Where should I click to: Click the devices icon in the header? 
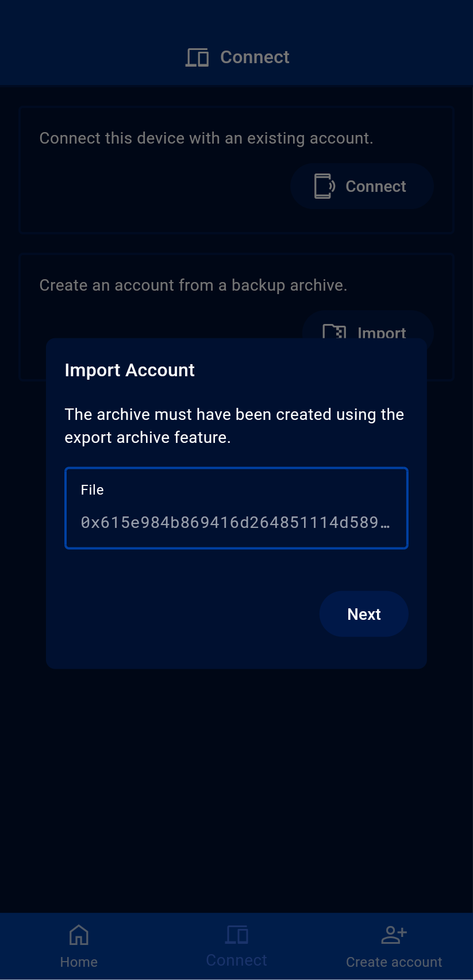click(197, 57)
